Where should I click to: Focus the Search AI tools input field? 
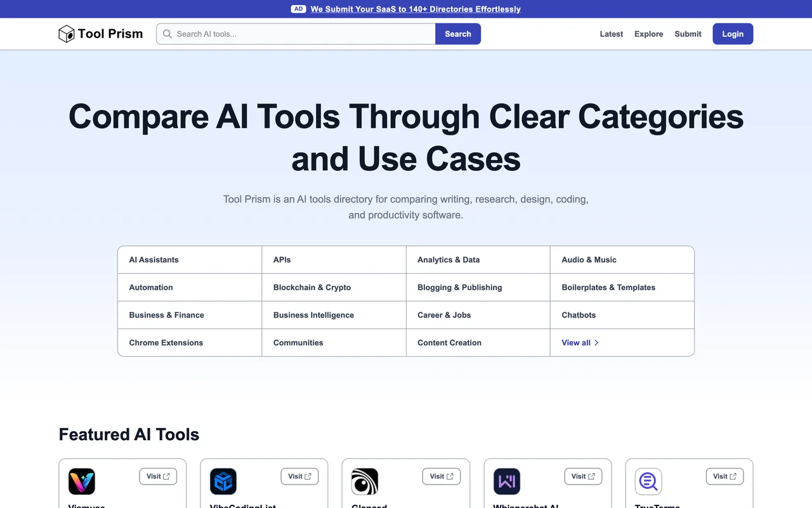296,34
